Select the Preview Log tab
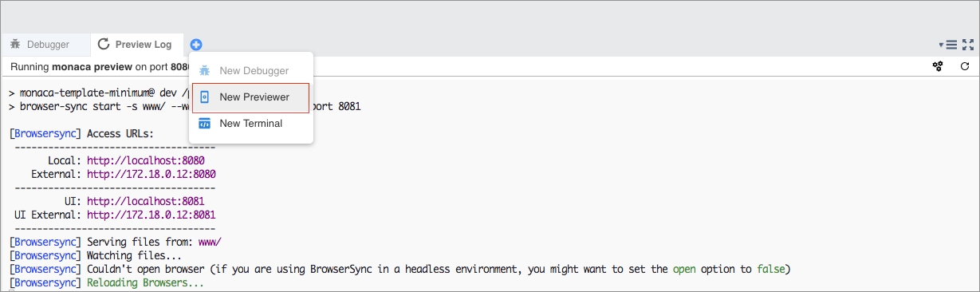980x292 pixels. [135, 45]
